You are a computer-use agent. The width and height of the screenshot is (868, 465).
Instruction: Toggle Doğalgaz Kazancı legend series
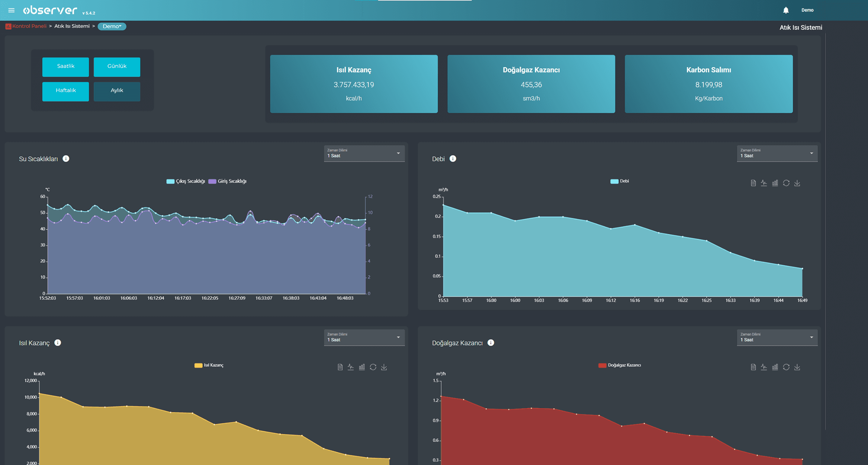click(620, 365)
